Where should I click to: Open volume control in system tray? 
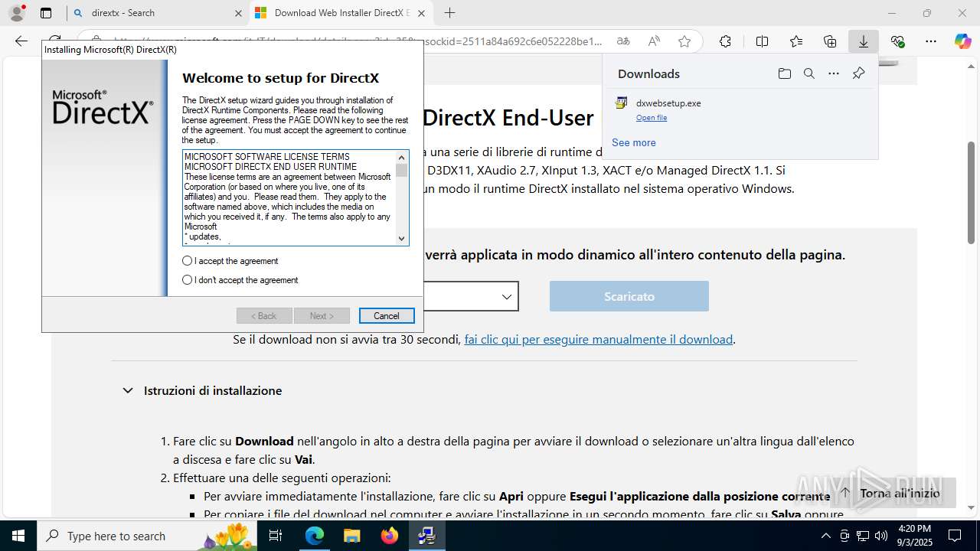coord(881,536)
